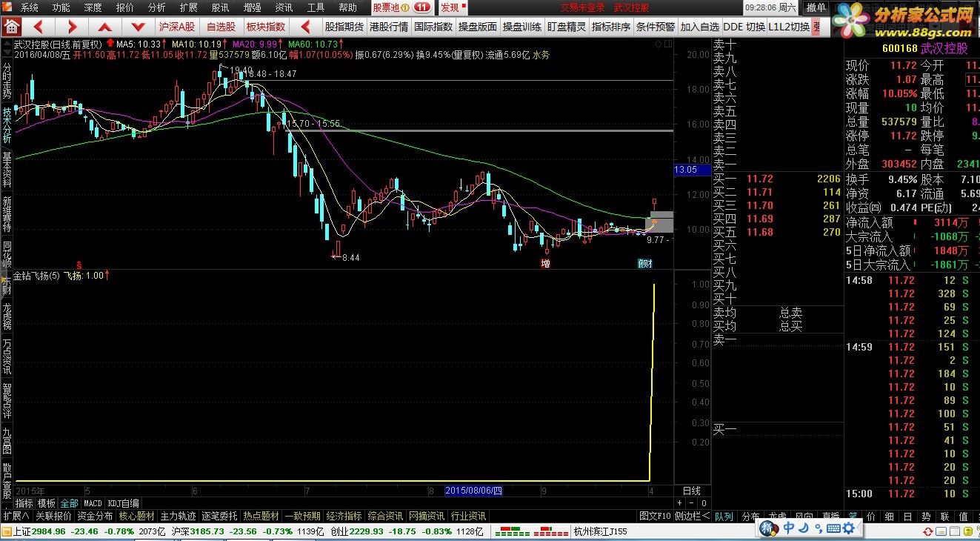
Task: Click the red down arrow toolbar icon
Action: click(139, 27)
